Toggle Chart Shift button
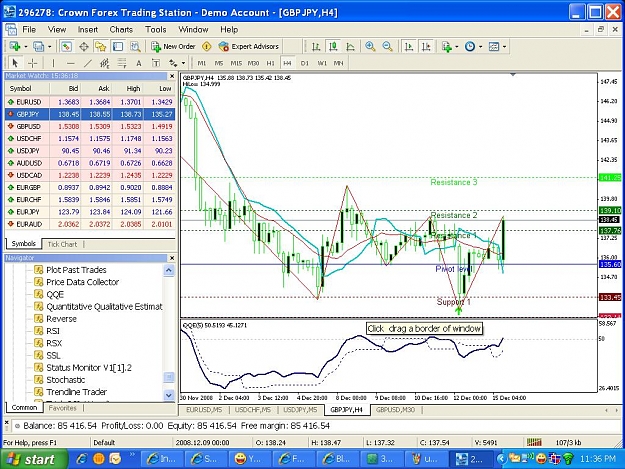This screenshot has width=625, height=469. click(426, 47)
